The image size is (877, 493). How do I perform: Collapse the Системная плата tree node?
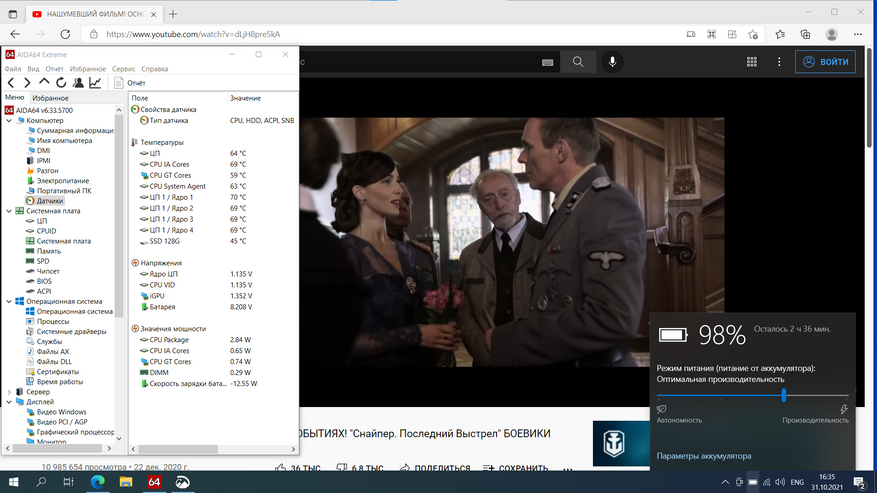(9, 211)
